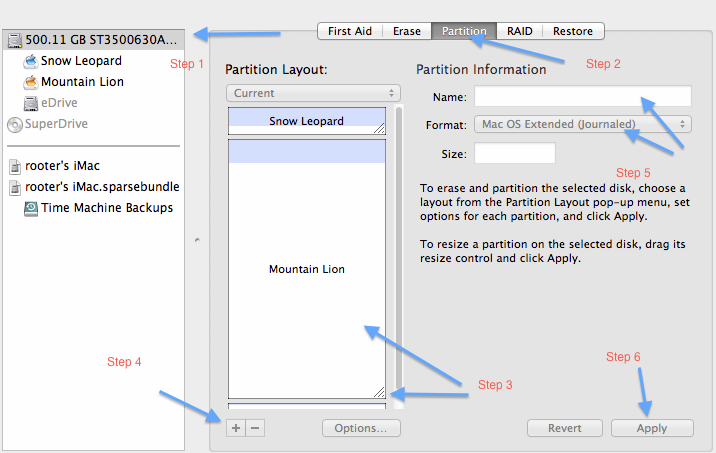716x453 pixels.
Task: Select 500.11 GB ST3500630A disk in sidebar
Action: (94, 40)
